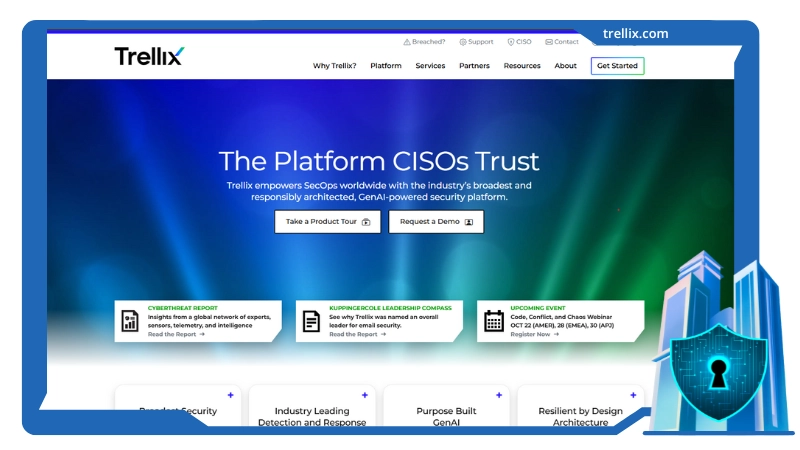The width and height of the screenshot is (800, 450).
Task: Click the Support gear icon
Action: [x=463, y=42]
